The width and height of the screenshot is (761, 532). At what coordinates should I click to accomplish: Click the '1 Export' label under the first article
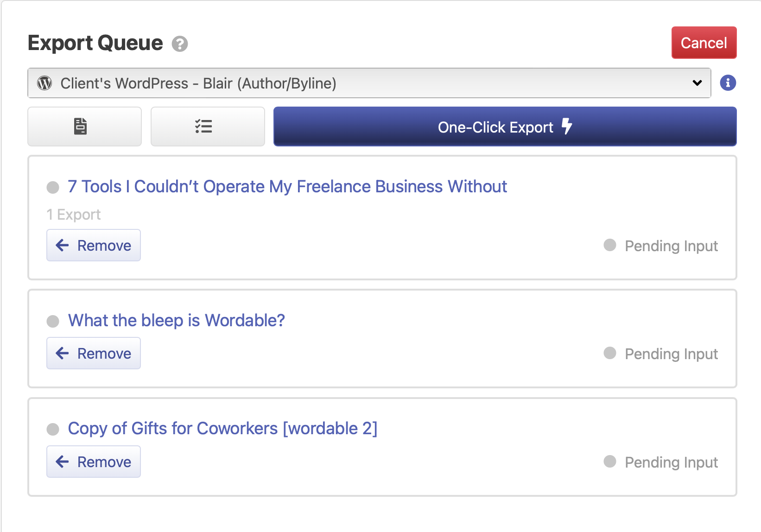(73, 214)
